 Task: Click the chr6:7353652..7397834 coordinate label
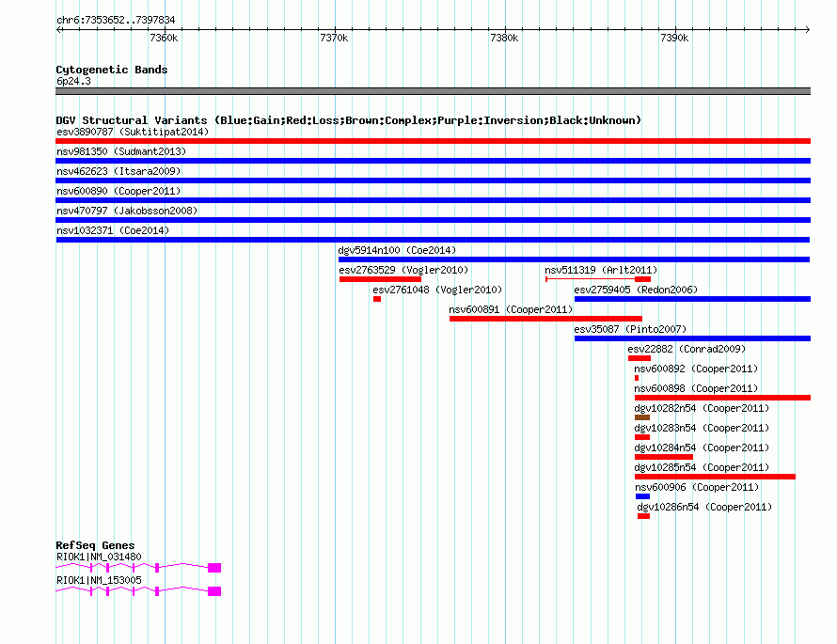tap(116, 20)
